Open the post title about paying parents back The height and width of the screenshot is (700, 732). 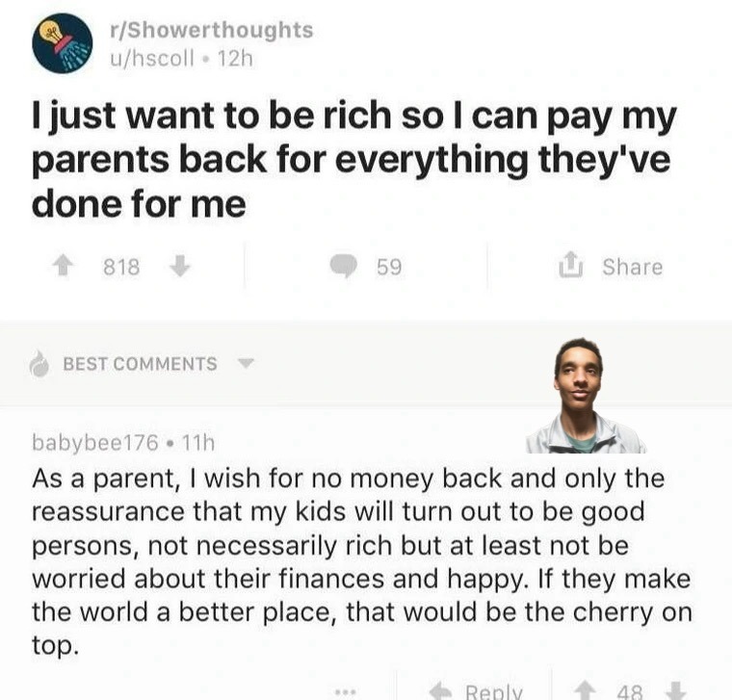[x=354, y=161]
